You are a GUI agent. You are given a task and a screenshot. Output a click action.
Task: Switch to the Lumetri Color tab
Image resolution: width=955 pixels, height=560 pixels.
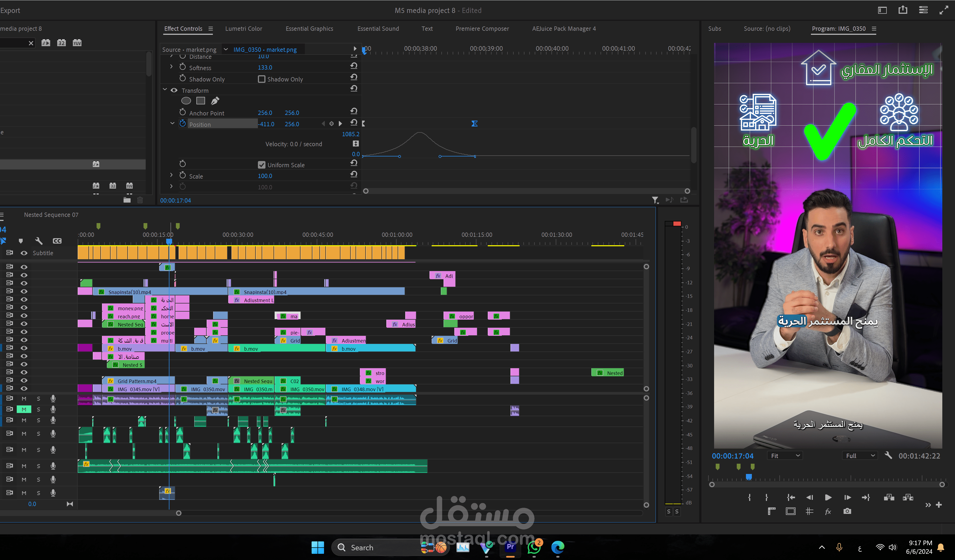[x=243, y=29]
